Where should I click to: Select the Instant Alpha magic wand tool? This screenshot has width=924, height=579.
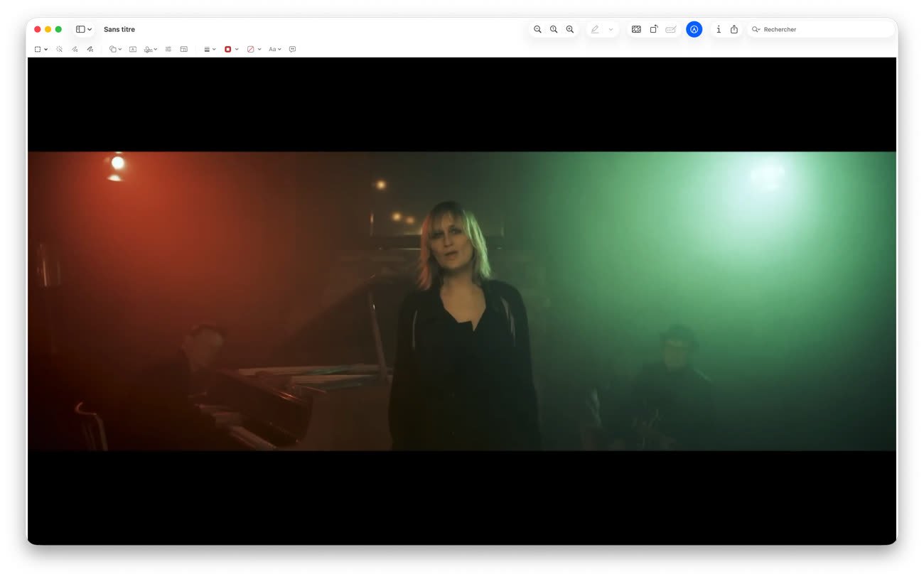pos(59,49)
